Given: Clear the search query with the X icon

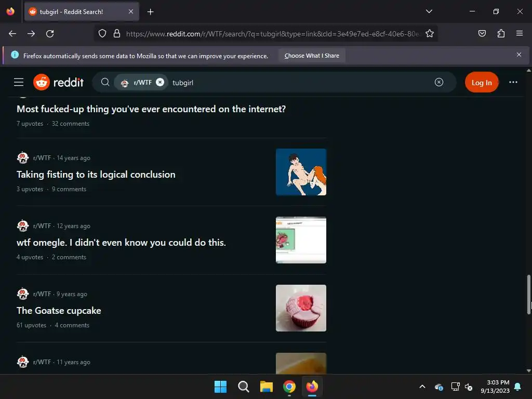Looking at the screenshot, I should click(x=438, y=82).
